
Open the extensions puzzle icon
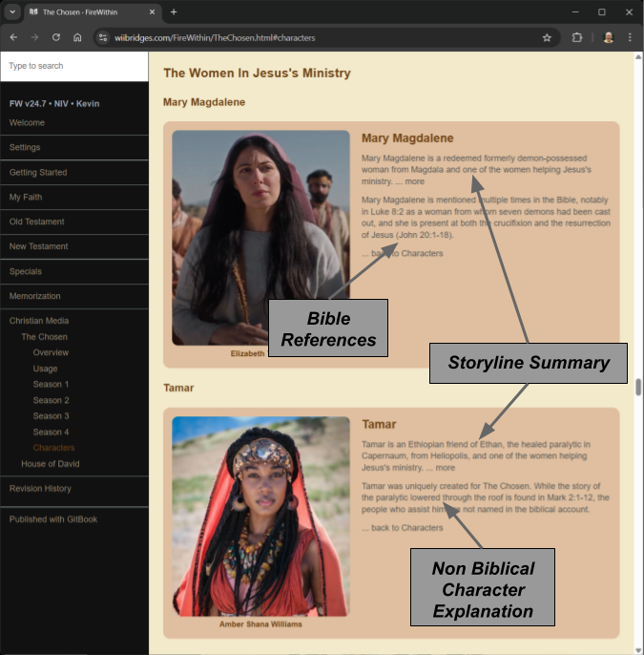[577, 37]
